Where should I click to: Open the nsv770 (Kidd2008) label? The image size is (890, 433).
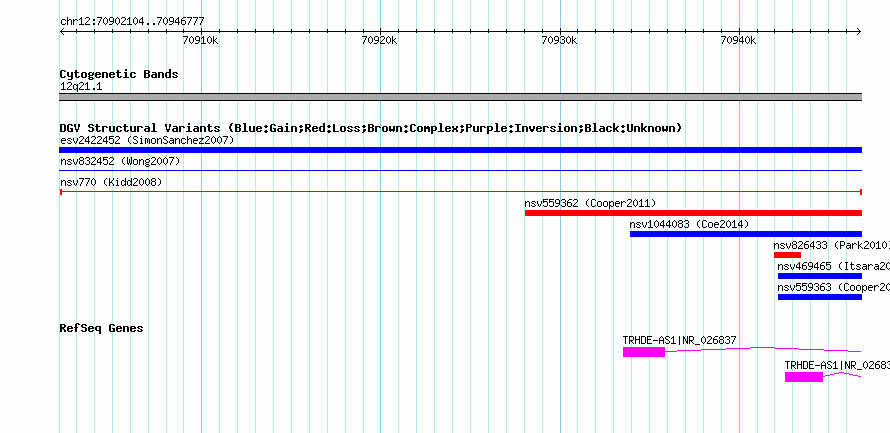(x=111, y=183)
